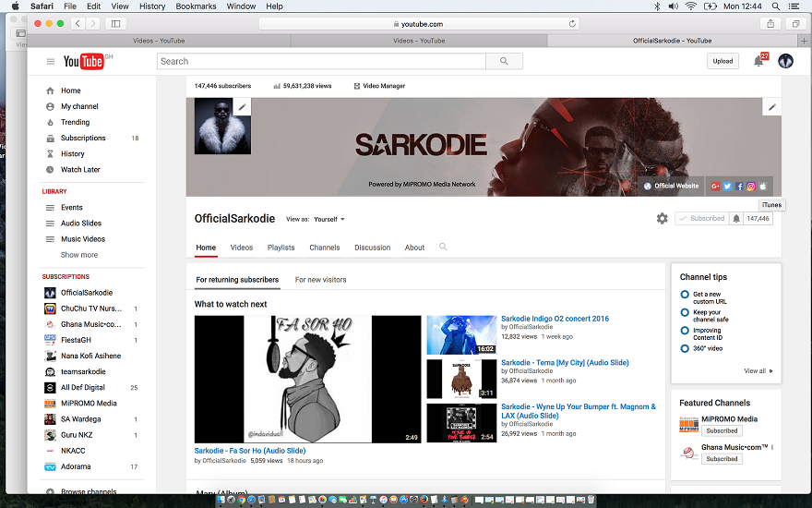The image size is (812, 508).
Task: Click the search magnifier button
Action: point(504,61)
